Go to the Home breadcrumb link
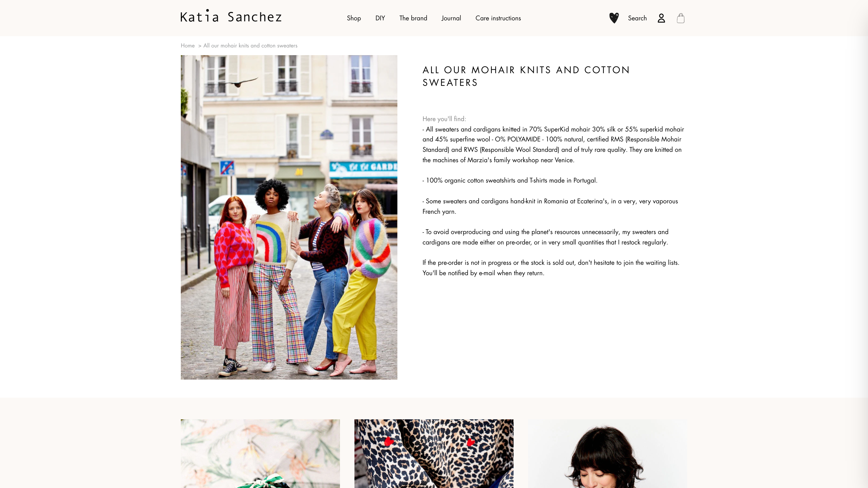 188,45
